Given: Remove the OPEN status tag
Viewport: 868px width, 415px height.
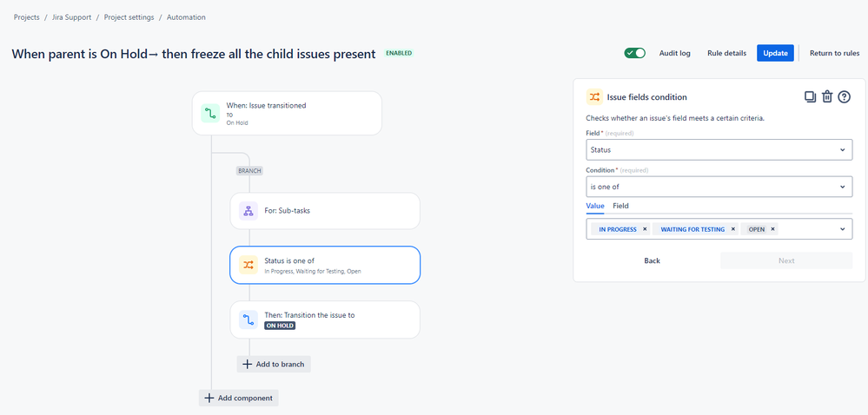Looking at the screenshot, I should (772, 229).
